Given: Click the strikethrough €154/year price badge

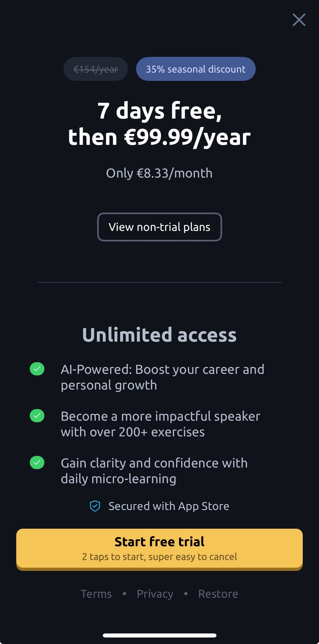Looking at the screenshot, I should pos(96,69).
